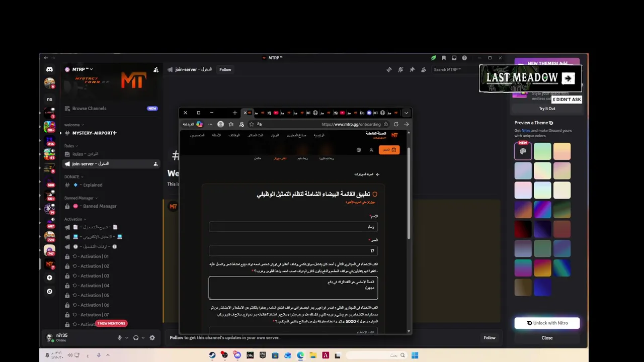Click Try It Out button

[547, 109]
